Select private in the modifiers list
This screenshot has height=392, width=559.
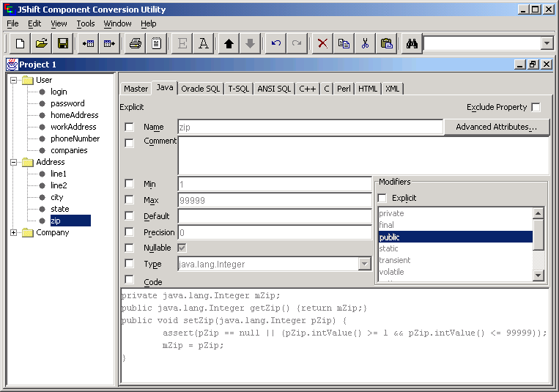(455, 213)
